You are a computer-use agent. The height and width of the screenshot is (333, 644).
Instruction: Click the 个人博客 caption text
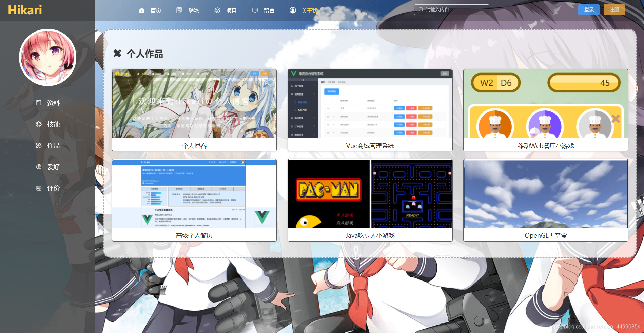coord(194,146)
